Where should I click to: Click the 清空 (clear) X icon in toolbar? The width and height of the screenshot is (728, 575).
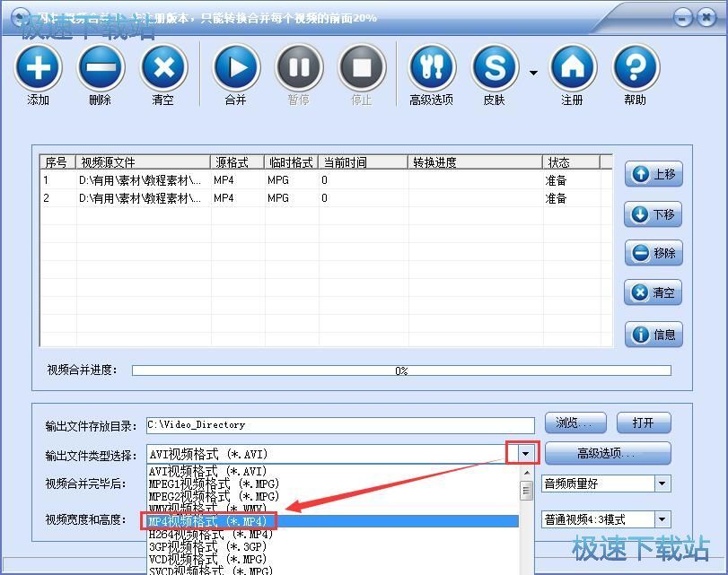163,68
